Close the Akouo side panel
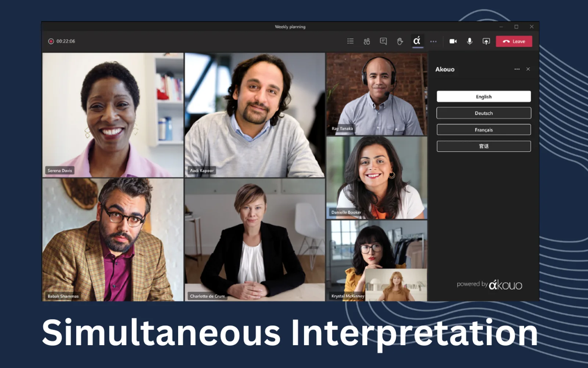 pos(528,69)
